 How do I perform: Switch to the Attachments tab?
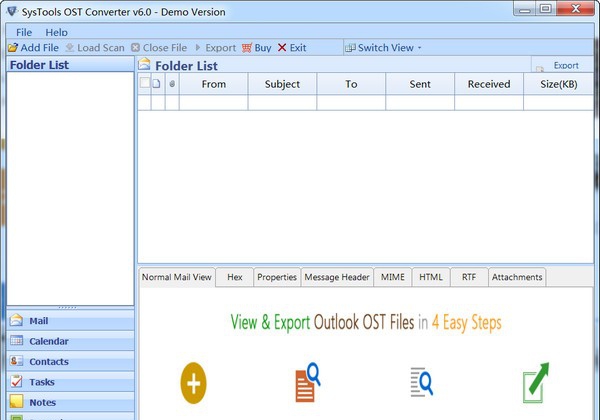click(x=517, y=277)
